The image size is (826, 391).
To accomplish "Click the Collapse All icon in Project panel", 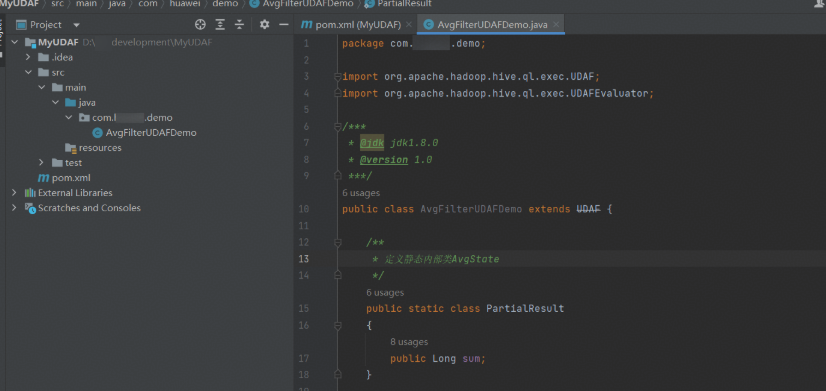I will click(240, 25).
